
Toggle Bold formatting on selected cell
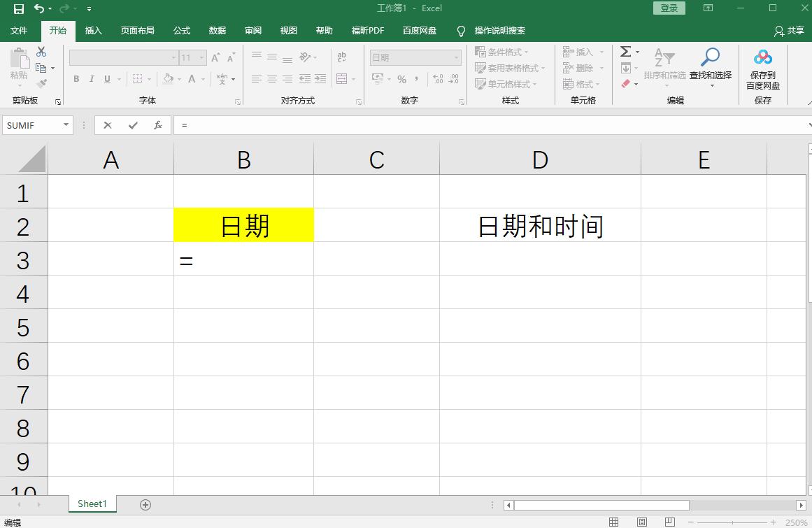click(76, 79)
